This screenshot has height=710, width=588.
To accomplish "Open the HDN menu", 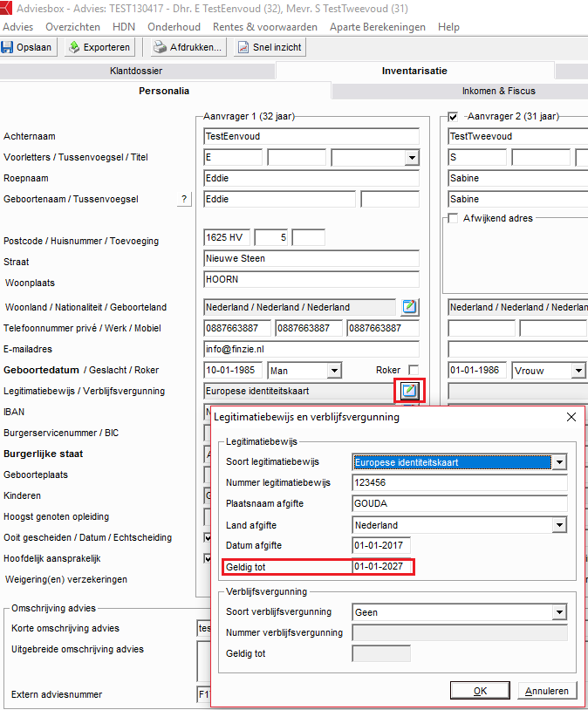I will pos(124,27).
